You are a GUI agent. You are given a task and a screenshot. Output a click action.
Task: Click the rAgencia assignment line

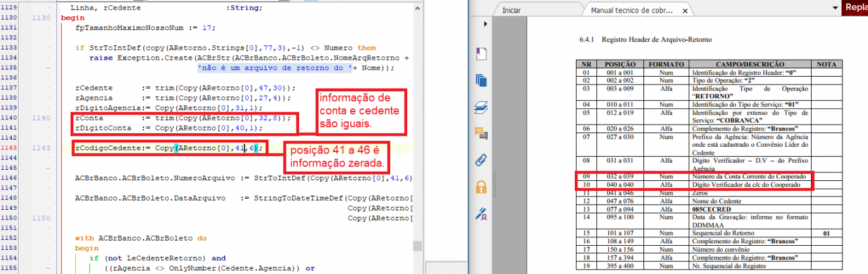pyautogui.click(x=183, y=98)
